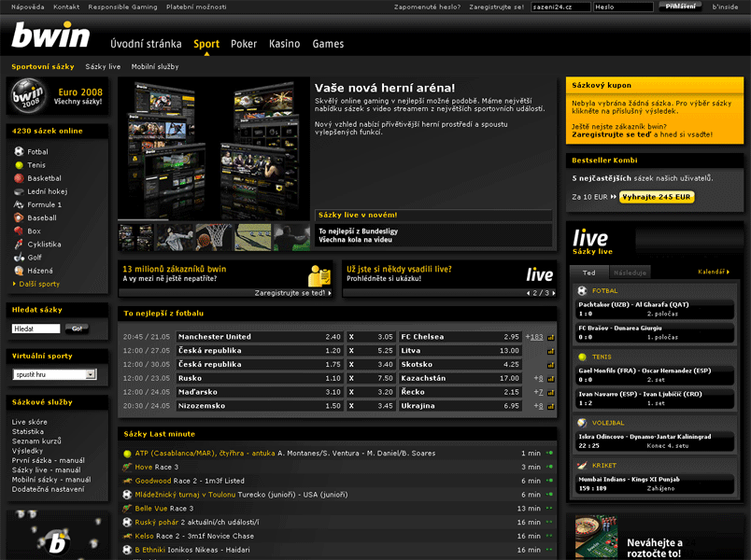Open the 'spustit hru' virtual sports dropdown
The image size is (751, 560).
pyautogui.click(x=54, y=374)
